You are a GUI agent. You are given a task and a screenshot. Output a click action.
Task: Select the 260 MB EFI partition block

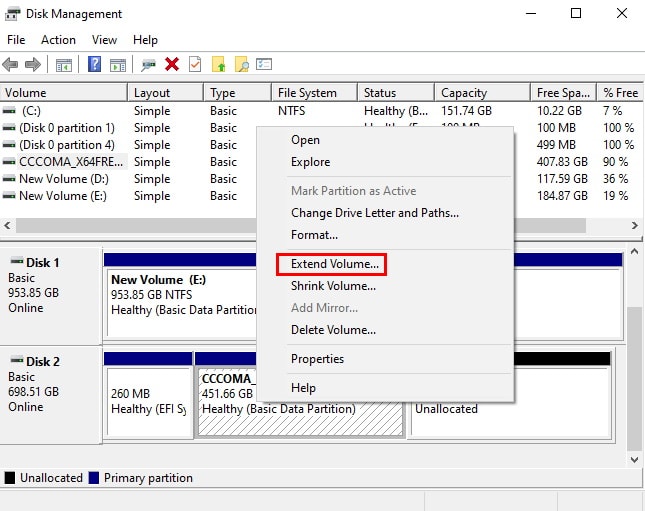tap(148, 401)
